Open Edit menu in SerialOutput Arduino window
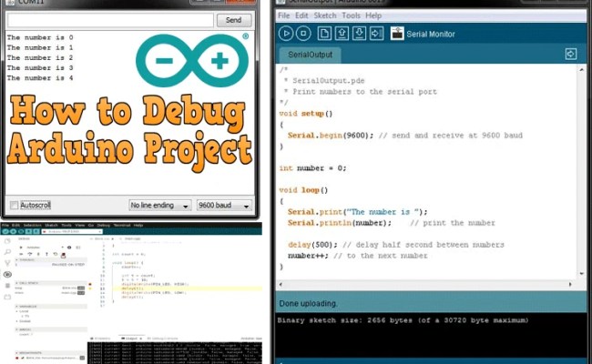Viewport: 592px width, 364px height. [301, 15]
